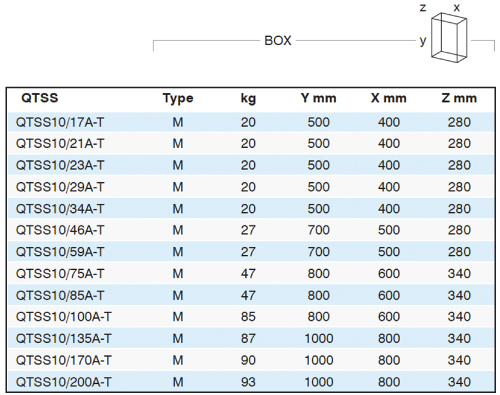Select model QTSS10/17A-T row
Image resolution: width=500 pixels, height=395 pixels.
pyautogui.click(x=251, y=122)
